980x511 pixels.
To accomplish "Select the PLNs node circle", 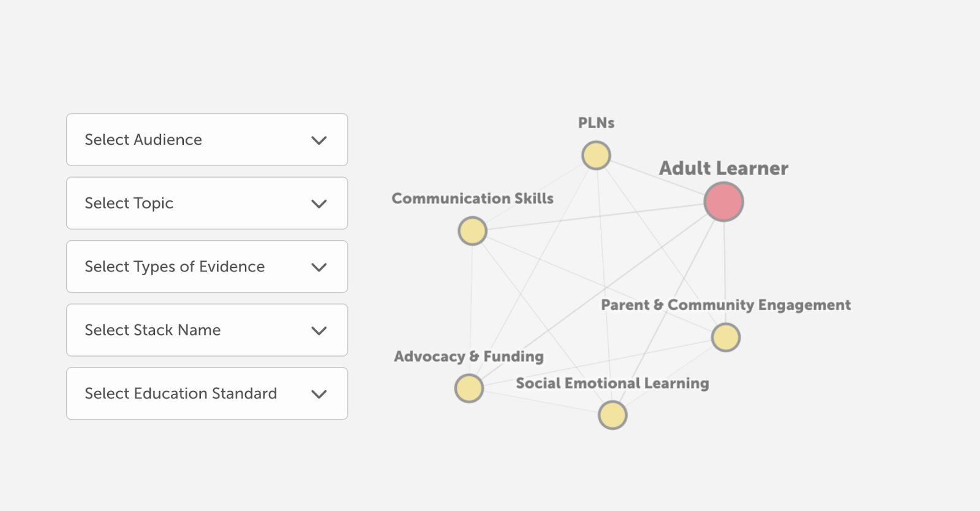I will tap(596, 155).
